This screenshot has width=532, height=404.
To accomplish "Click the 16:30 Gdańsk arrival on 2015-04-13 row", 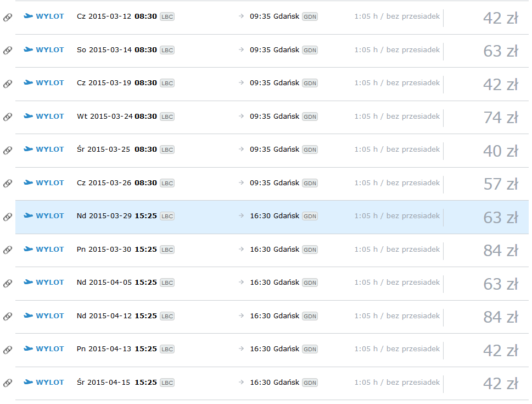I will (x=275, y=348).
